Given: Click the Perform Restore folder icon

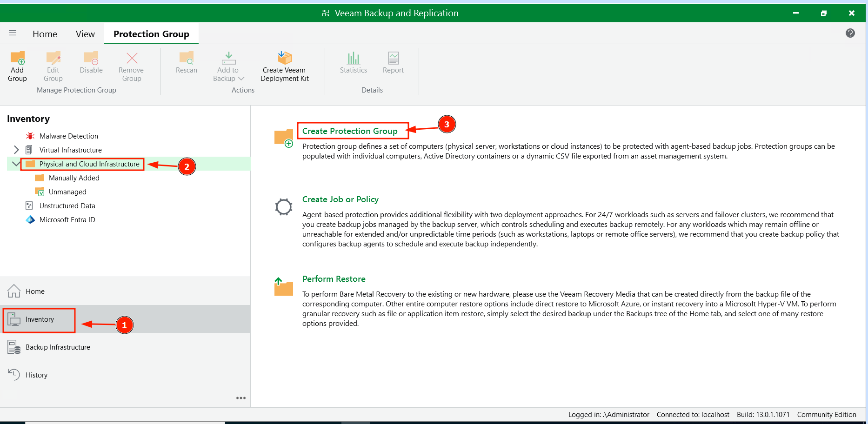Looking at the screenshot, I should tap(284, 286).
